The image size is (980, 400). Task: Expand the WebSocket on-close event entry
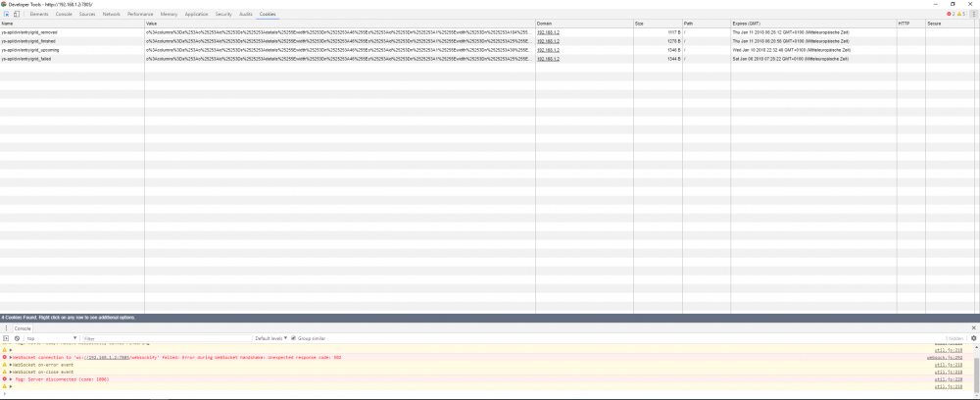(x=11, y=372)
